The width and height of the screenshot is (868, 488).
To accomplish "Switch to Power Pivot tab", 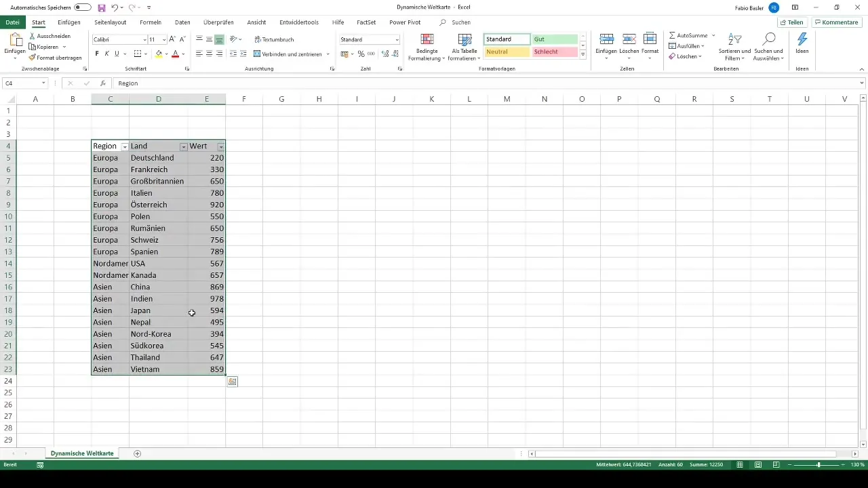I will click(405, 22).
